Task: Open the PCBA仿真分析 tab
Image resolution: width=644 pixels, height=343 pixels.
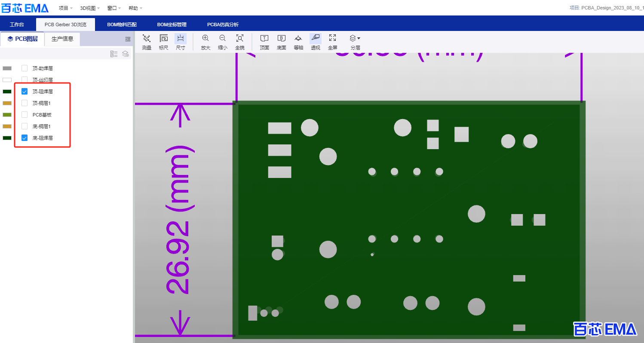Action: coord(223,24)
